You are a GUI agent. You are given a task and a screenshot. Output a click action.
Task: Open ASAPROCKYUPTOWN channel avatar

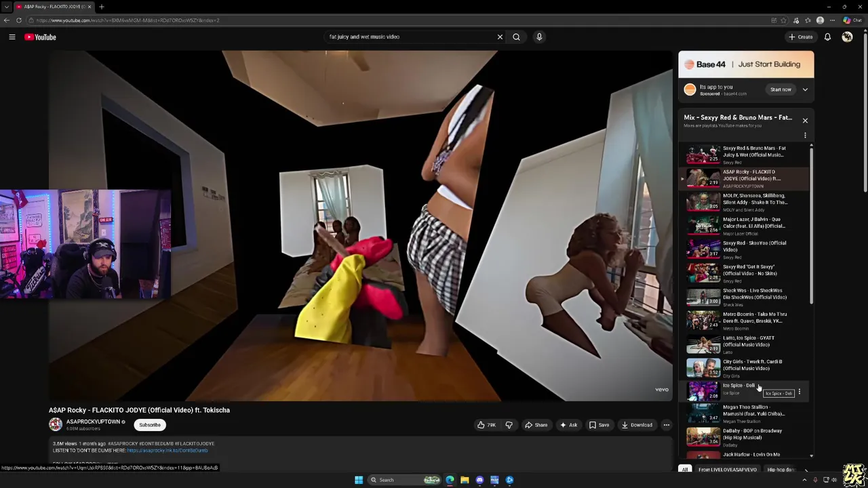click(x=56, y=424)
